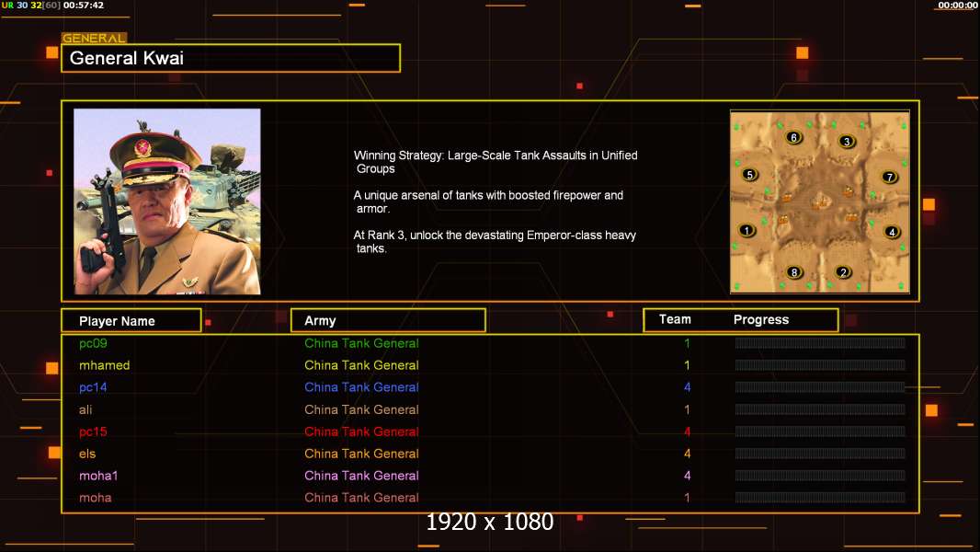Select start position 7 on the minimap
Image resolution: width=980 pixels, height=552 pixels.
[889, 177]
